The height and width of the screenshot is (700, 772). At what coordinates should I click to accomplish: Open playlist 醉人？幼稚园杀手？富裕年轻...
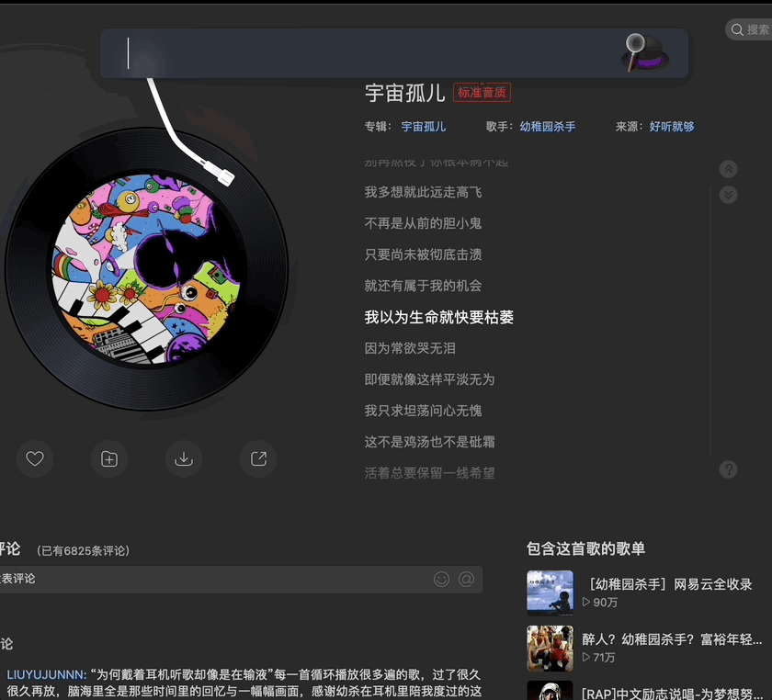pos(672,639)
